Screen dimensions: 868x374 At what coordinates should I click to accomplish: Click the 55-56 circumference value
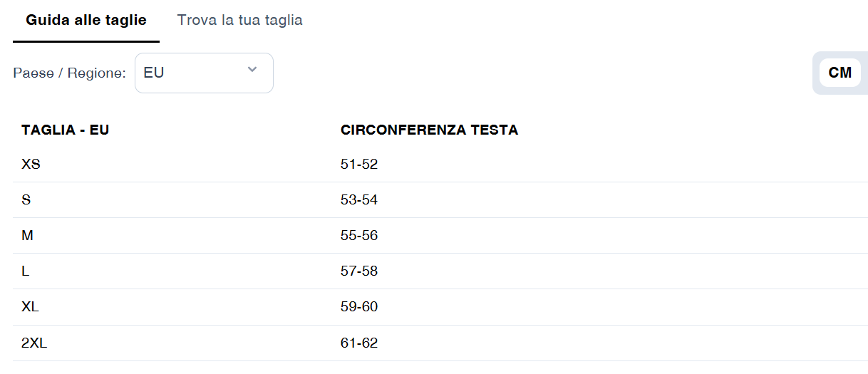point(359,235)
